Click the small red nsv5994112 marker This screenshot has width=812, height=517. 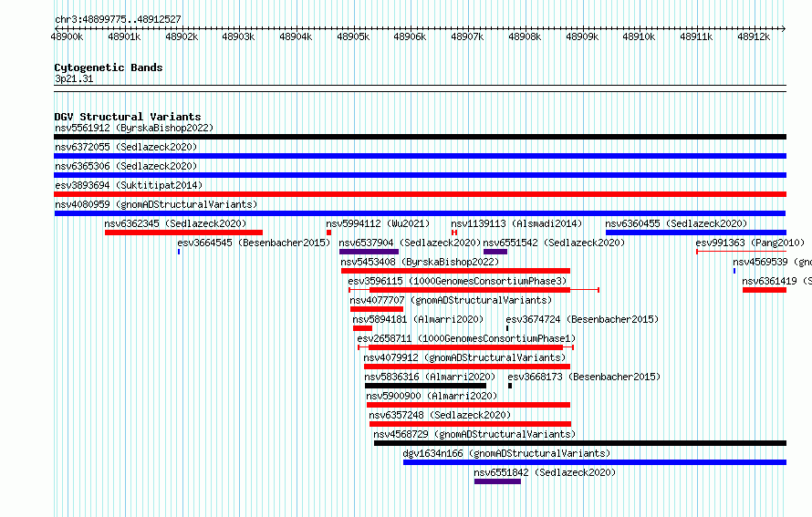point(328,233)
